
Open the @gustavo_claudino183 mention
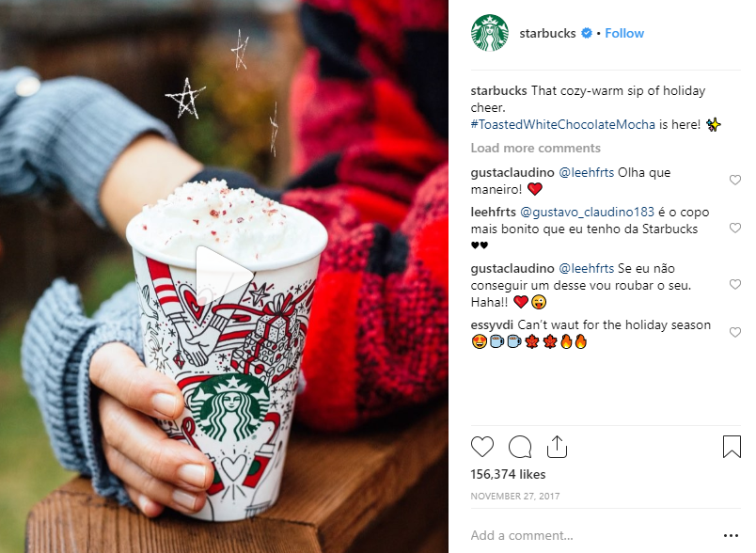click(x=587, y=213)
